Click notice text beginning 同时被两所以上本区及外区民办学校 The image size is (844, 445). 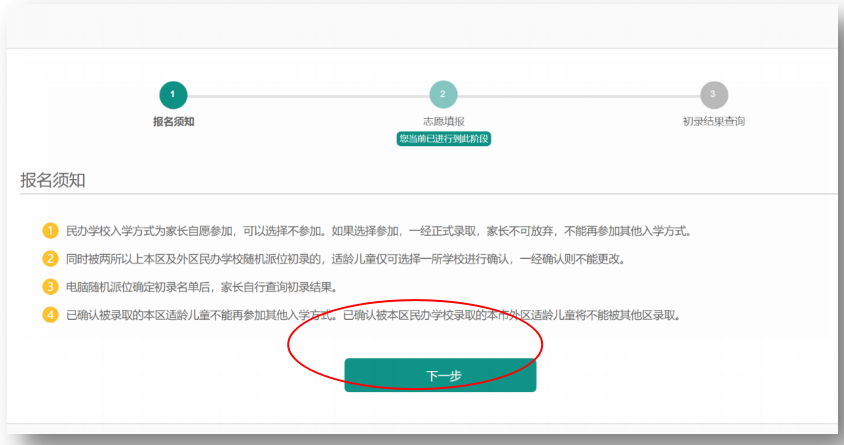[346, 259]
